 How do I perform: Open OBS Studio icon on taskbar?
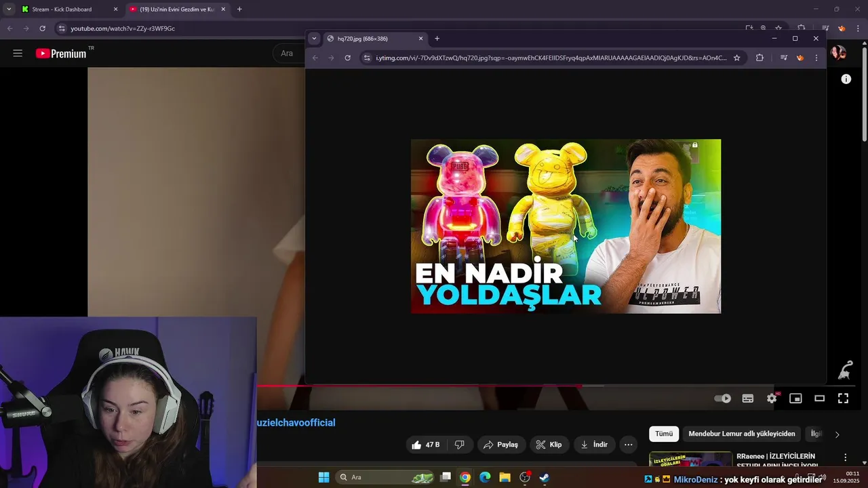[x=525, y=477]
